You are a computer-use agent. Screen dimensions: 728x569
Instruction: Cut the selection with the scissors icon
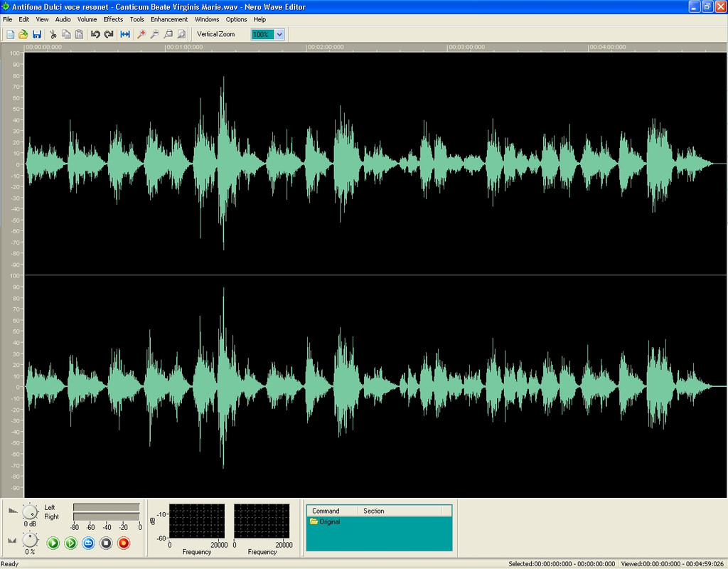click(x=53, y=34)
